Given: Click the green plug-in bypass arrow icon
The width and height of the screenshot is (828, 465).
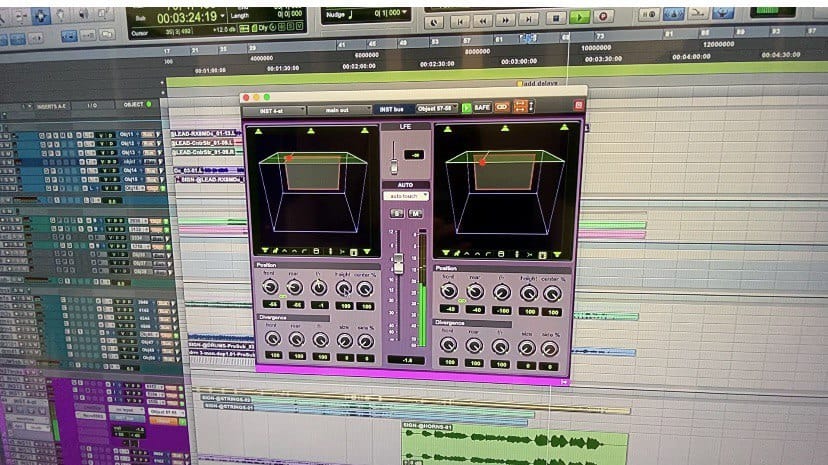Looking at the screenshot, I should point(466,107).
